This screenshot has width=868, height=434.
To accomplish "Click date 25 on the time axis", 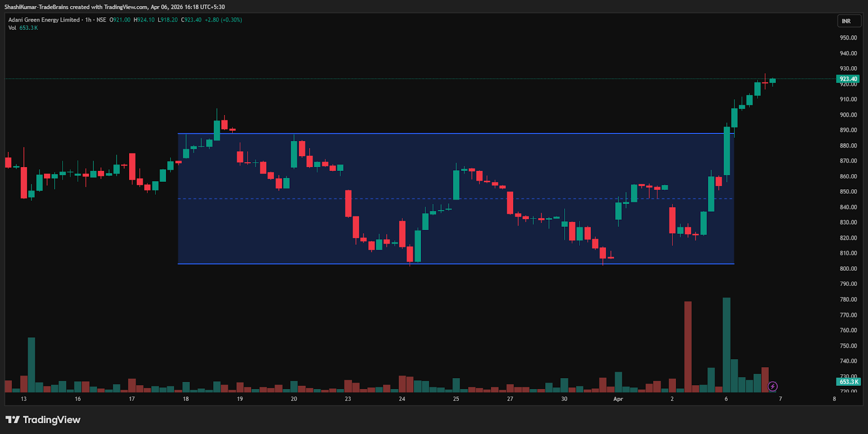I will coord(456,399).
